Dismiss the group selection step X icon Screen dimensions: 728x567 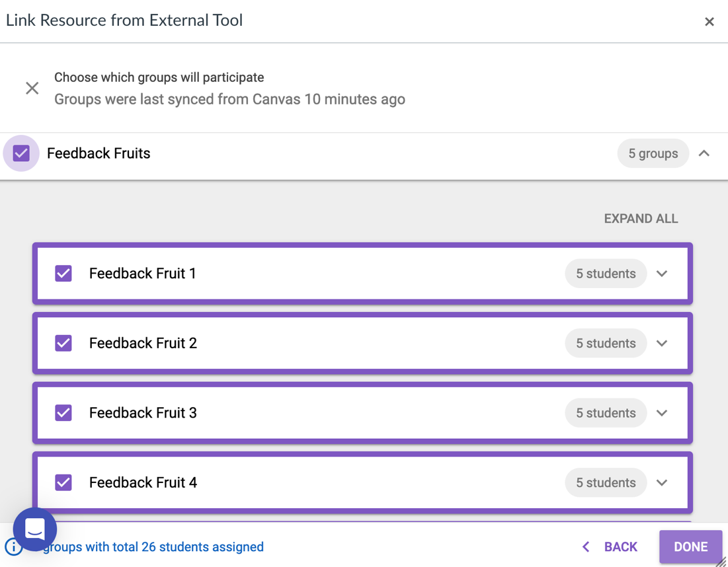click(32, 88)
